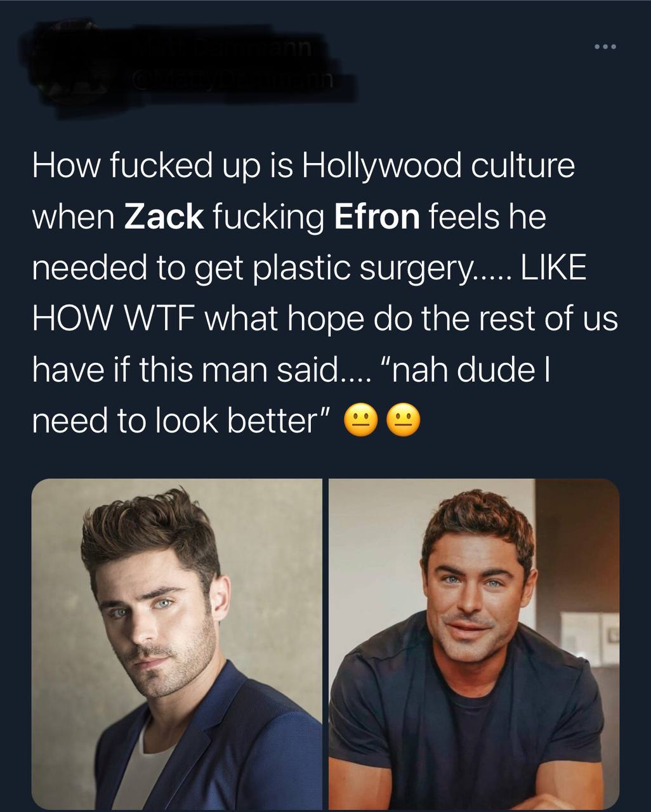This screenshot has height=812, width=651.
Task: Open left photo of man in navy blazer
Action: click(x=177, y=643)
